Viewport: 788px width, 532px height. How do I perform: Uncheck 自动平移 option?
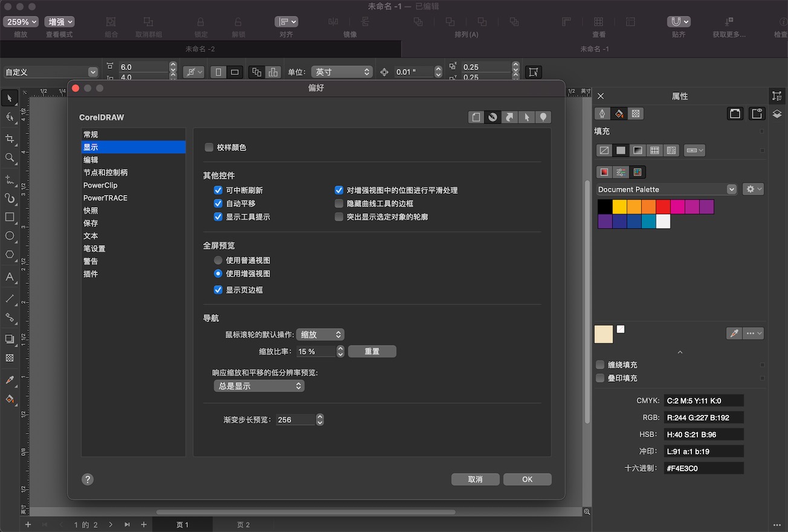219,204
